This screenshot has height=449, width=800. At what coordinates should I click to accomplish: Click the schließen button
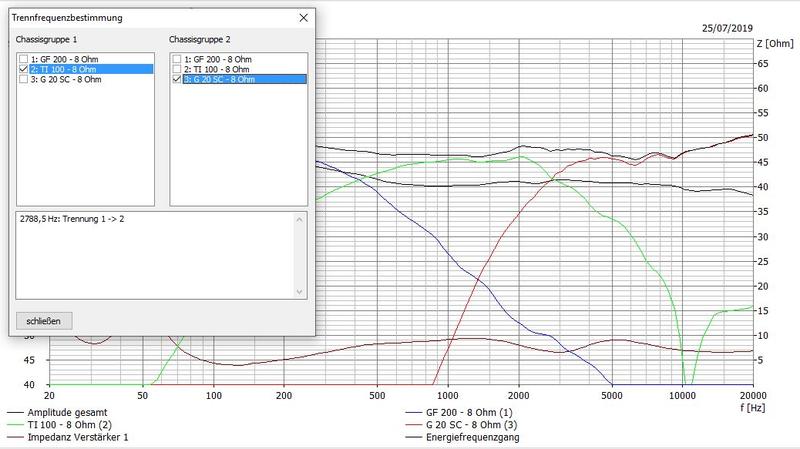[45, 321]
